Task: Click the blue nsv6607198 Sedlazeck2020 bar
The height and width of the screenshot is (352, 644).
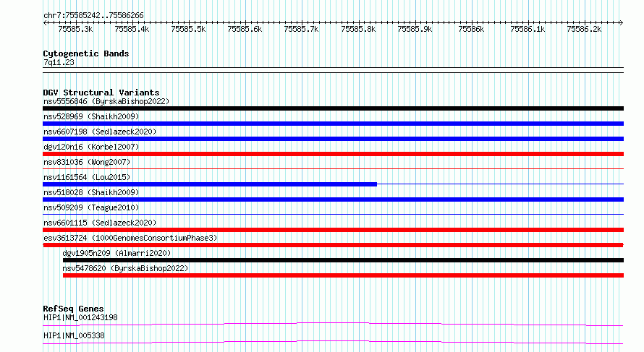Action: coord(333,139)
